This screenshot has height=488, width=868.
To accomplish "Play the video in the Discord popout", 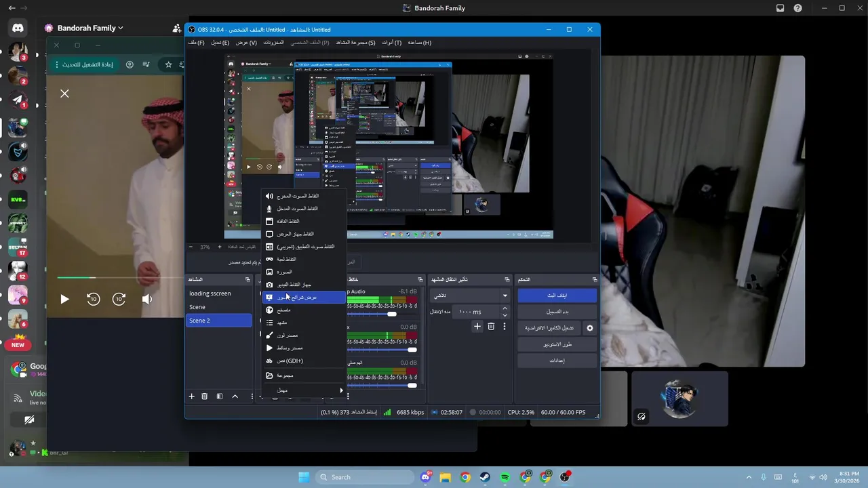I will pyautogui.click(x=64, y=299).
